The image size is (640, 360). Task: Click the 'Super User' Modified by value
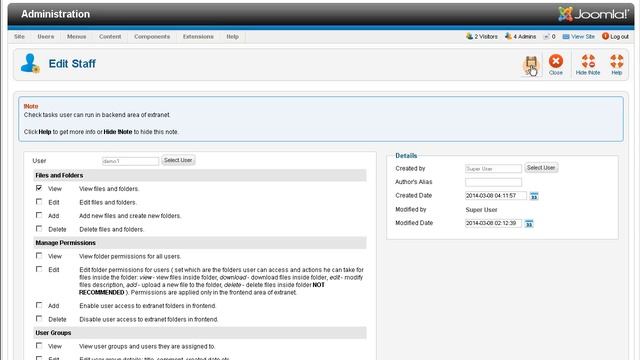coord(481,210)
